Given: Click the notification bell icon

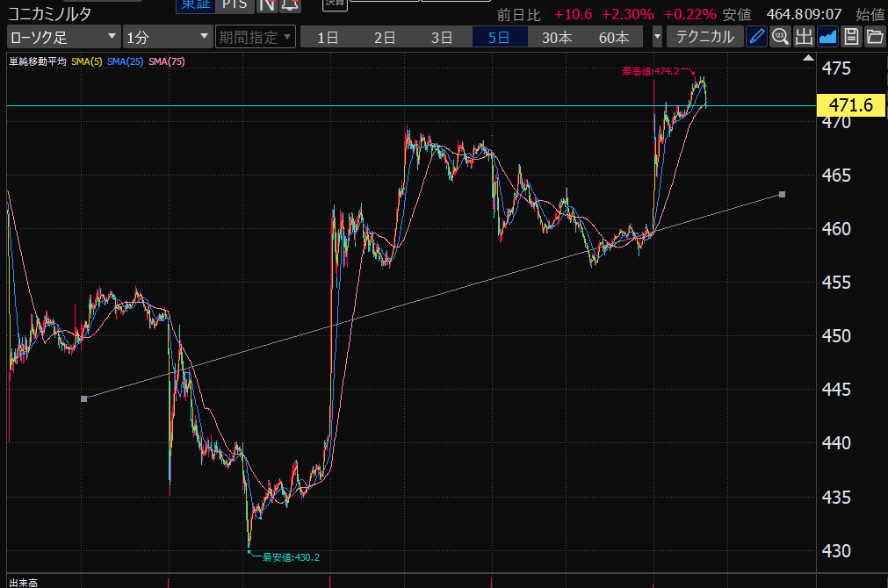Looking at the screenshot, I should point(290,5).
